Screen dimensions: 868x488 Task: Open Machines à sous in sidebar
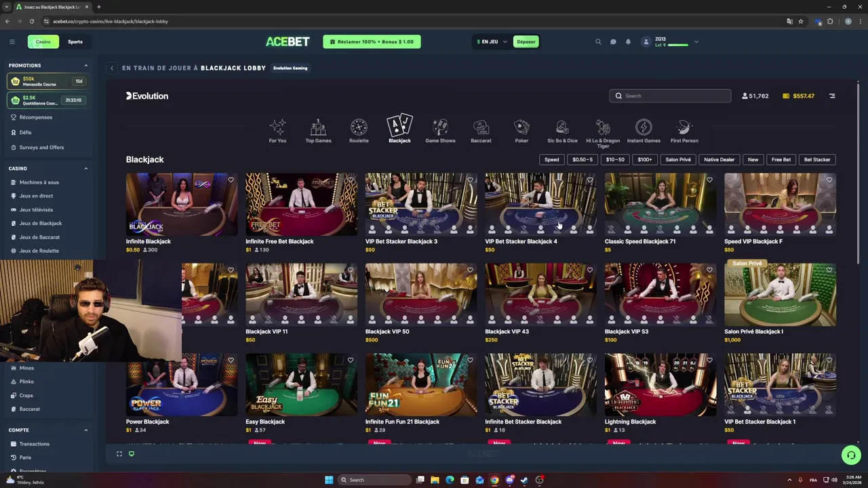pyautogui.click(x=39, y=182)
